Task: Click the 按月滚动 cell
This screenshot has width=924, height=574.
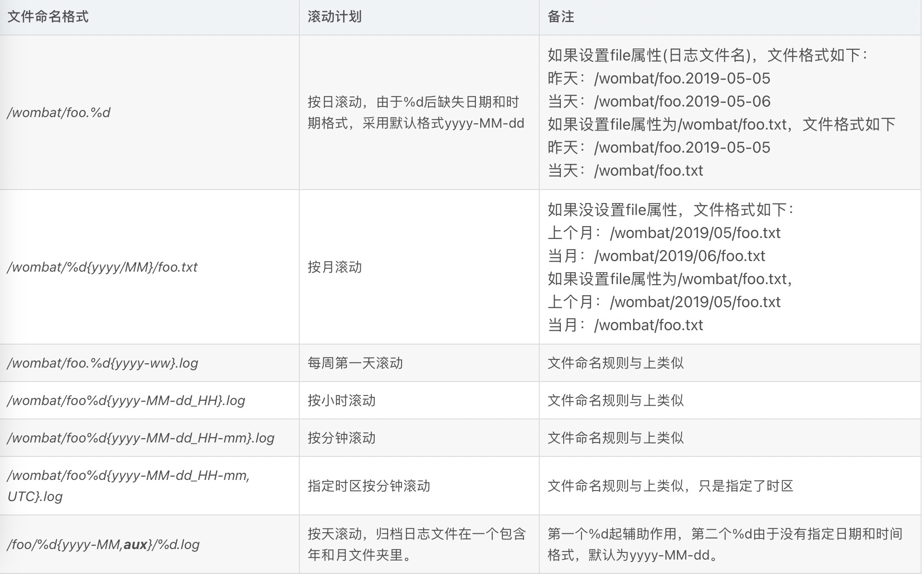Action: click(334, 267)
